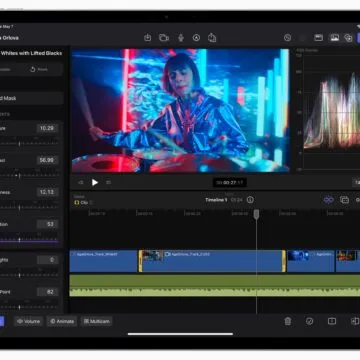Open the share export icon in top toolbar
This screenshot has height=360, width=360.
click(x=212, y=38)
